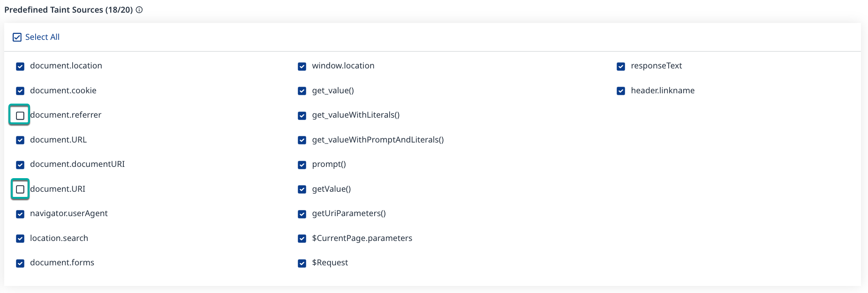
Task: Uncheck get_valueWithLiterals() checkbox
Action: [302, 116]
